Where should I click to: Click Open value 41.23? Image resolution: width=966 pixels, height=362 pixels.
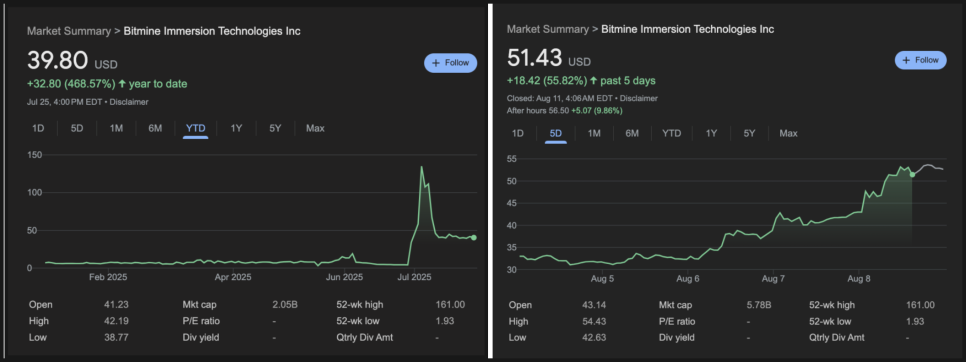[115, 305]
